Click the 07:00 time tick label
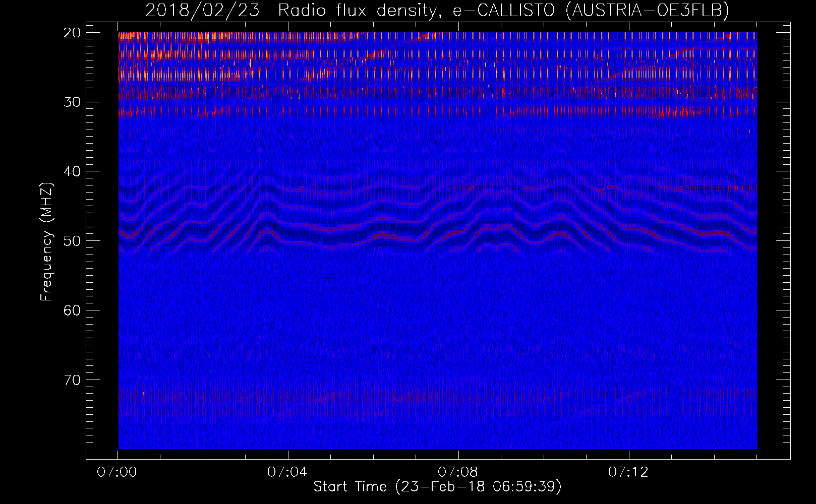The height and width of the screenshot is (504, 816). 118,472
